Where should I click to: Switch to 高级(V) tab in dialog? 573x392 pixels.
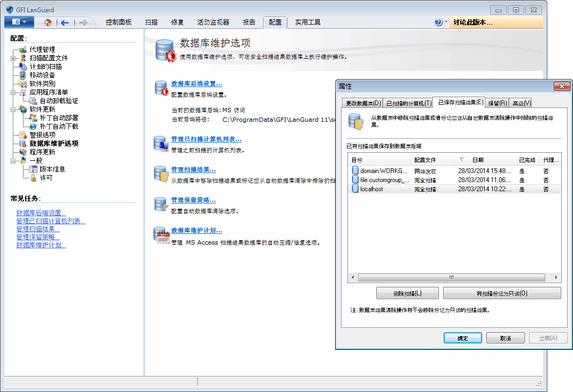click(x=522, y=103)
